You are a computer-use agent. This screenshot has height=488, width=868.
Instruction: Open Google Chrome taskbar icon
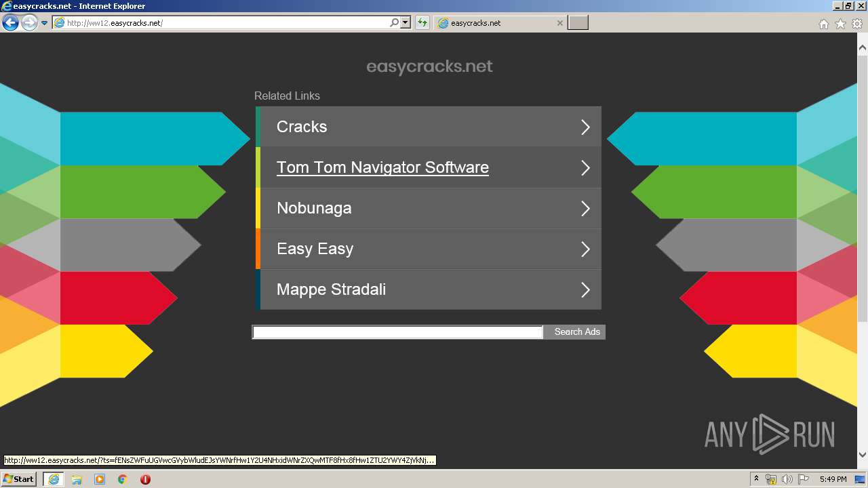click(123, 479)
